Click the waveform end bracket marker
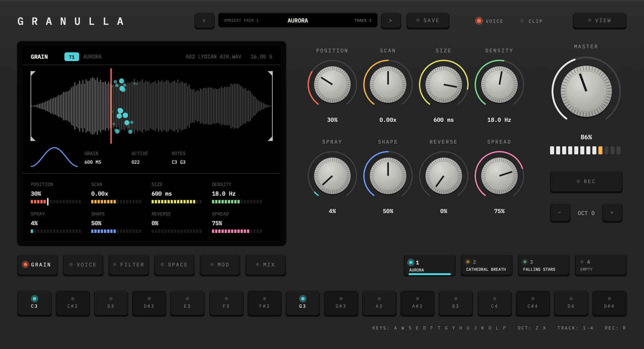644x349 pixels. click(x=270, y=106)
